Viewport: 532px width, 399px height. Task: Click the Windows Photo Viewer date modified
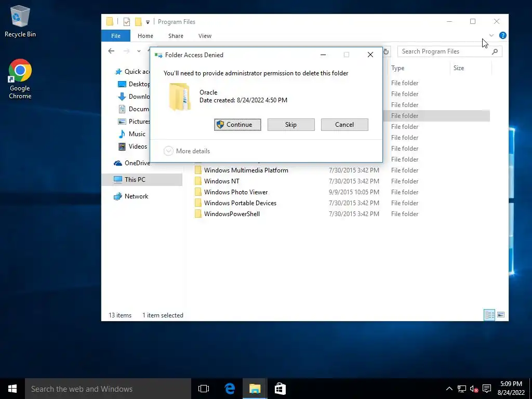tap(354, 192)
